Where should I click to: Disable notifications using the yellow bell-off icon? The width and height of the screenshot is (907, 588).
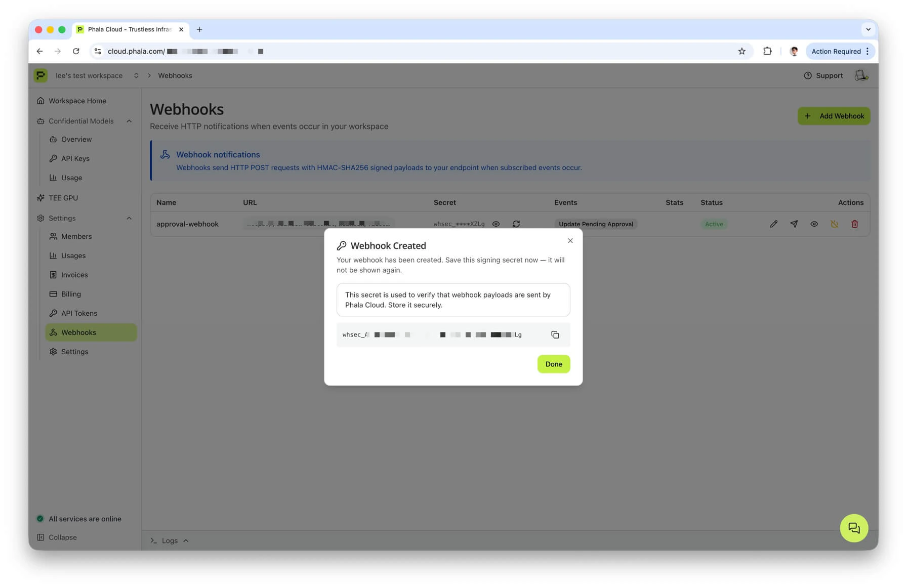(834, 224)
